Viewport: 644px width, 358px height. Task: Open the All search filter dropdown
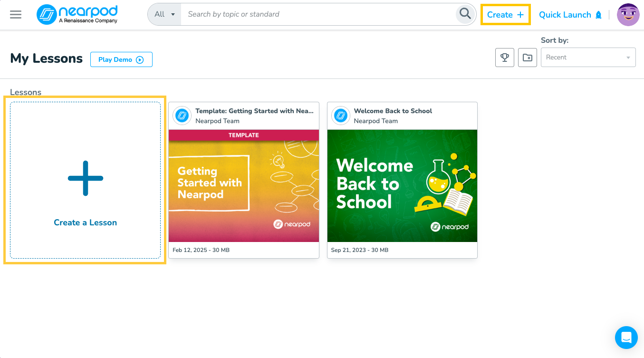tap(163, 14)
